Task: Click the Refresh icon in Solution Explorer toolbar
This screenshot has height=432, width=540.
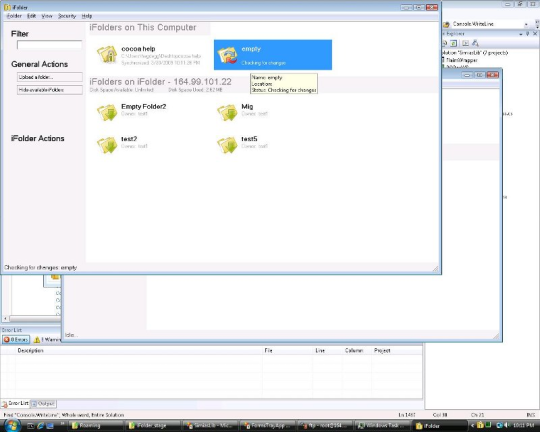Action: click(x=454, y=43)
